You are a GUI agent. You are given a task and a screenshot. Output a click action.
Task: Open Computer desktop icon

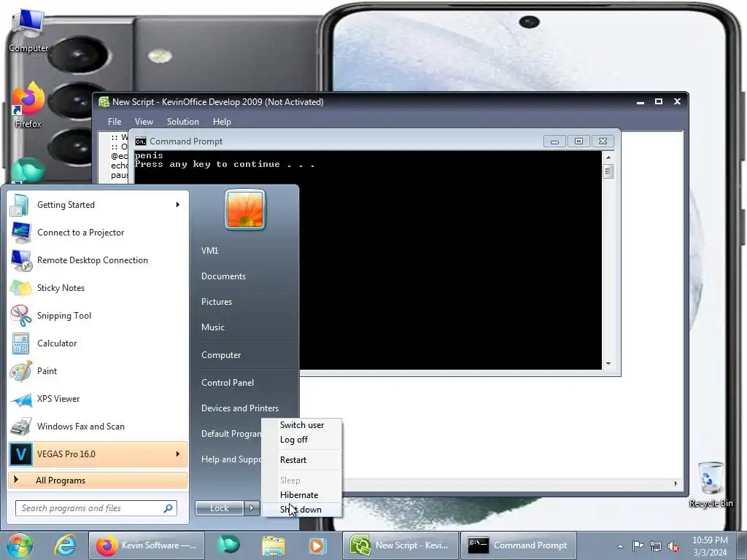click(x=28, y=31)
